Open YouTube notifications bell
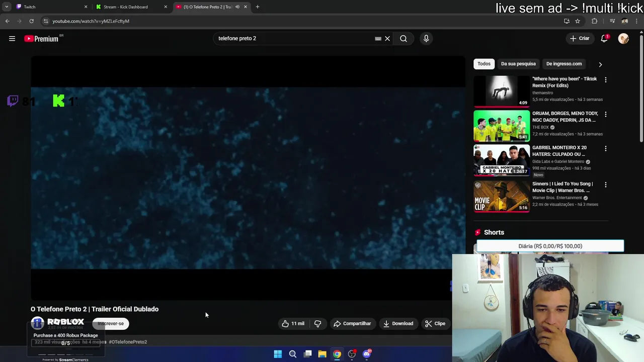The height and width of the screenshot is (362, 644). click(x=604, y=39)
